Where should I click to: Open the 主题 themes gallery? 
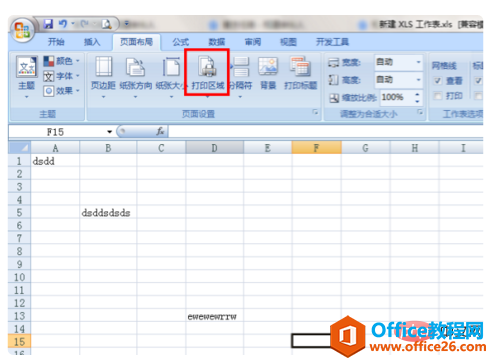pyautogui.click(x=26, y=77)
